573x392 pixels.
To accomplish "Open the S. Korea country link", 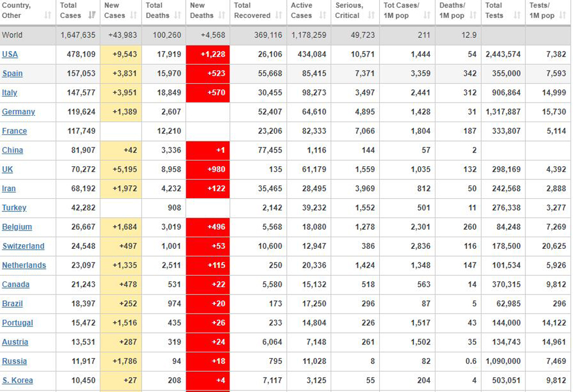I will tap(18, 381).
